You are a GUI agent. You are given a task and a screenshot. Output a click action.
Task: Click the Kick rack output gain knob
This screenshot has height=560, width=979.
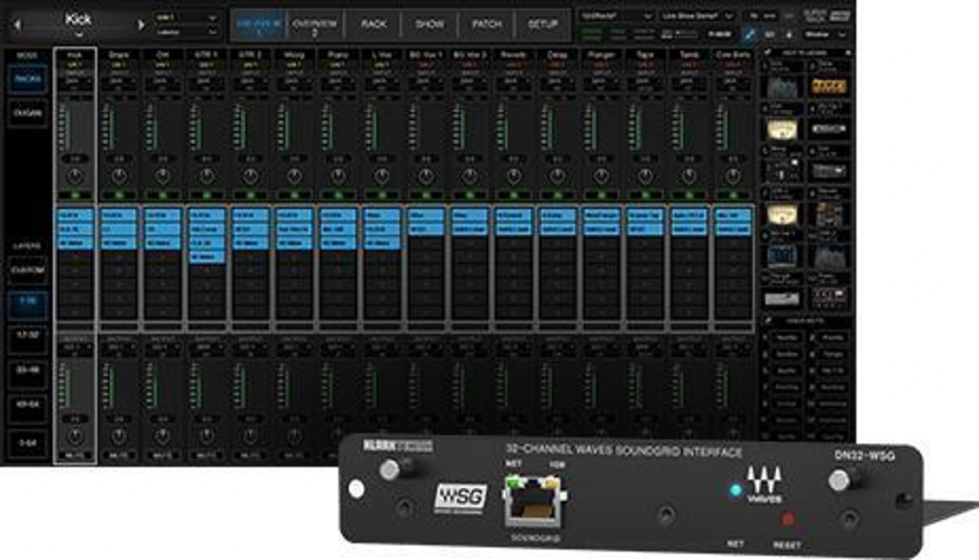[x=75, y=436]
